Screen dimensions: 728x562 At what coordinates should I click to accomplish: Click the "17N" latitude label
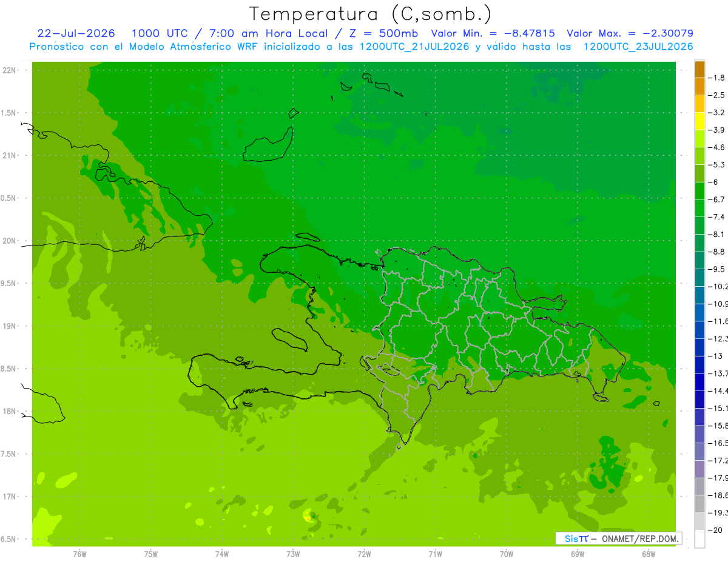click(x=9, y=497)
